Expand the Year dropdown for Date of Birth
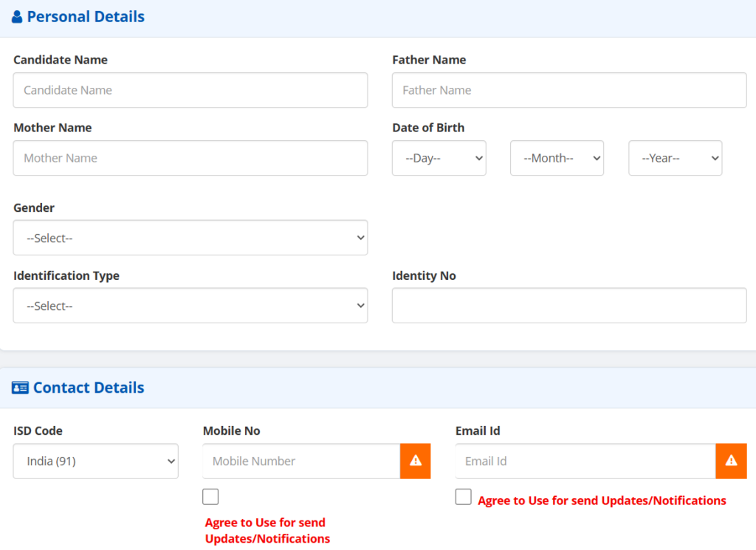Screen dimensions: 756x550 675,158
